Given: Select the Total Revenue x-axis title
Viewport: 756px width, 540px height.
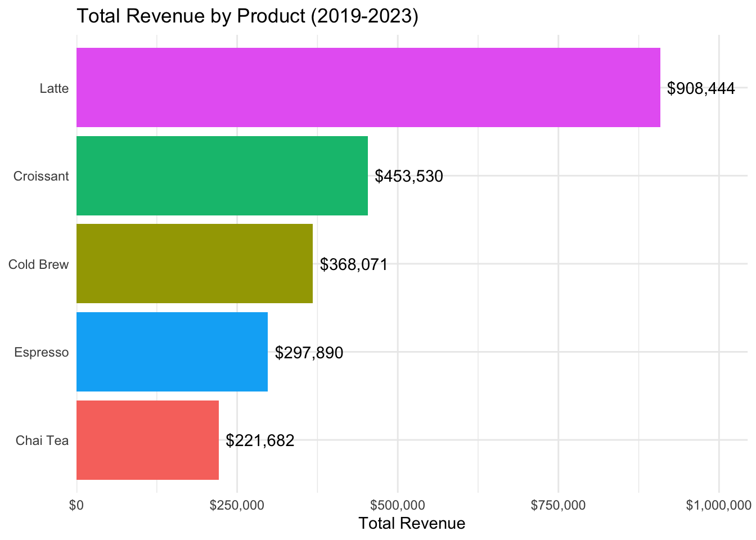Looking at the screenshot, I should (412, 524).
